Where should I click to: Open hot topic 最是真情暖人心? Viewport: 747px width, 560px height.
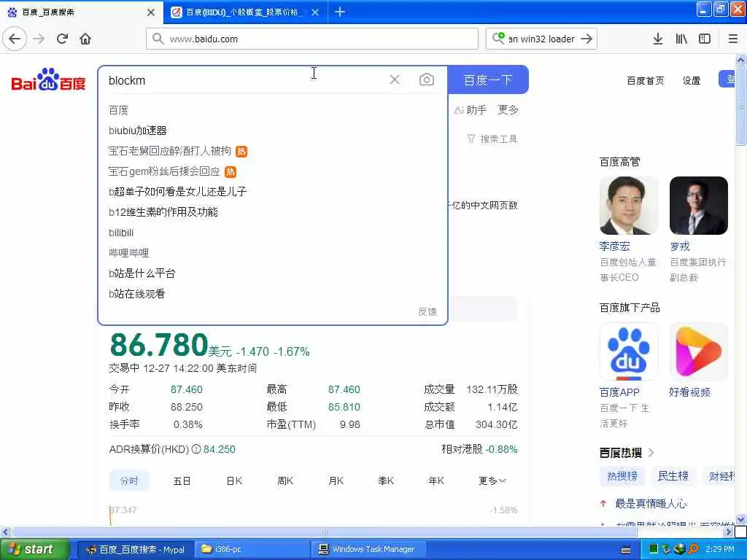(x=651, y=503)
